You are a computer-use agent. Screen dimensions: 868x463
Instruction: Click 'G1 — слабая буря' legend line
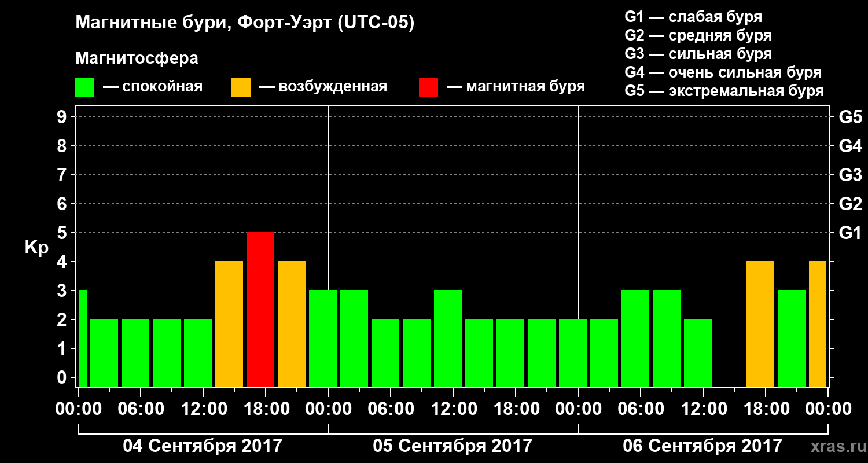coord(693,17)
